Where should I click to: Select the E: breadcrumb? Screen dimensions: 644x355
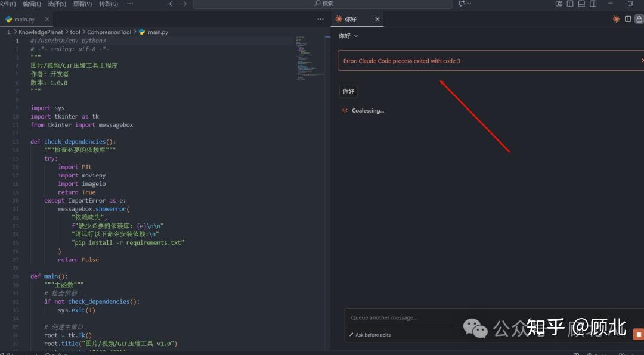[10, 32]
